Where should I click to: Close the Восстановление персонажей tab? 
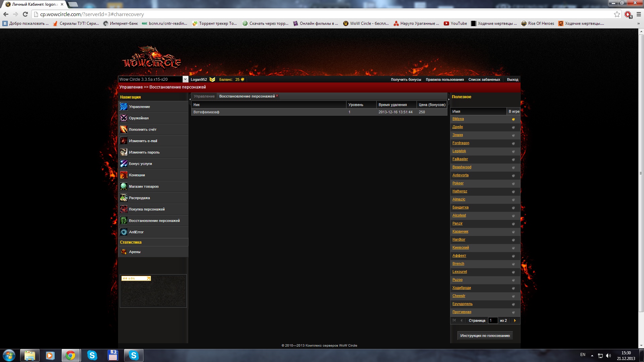[277, 96]
